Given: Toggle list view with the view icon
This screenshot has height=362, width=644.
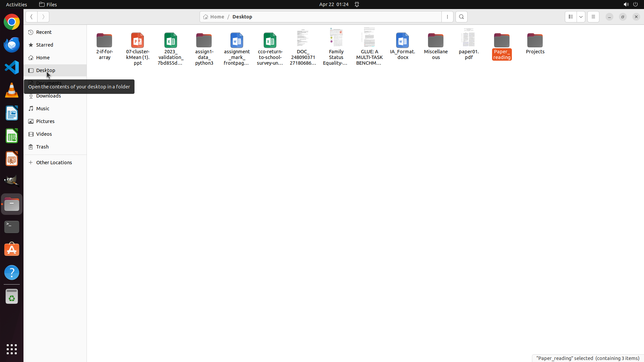Looking at the screenshot, I should 571,17.
